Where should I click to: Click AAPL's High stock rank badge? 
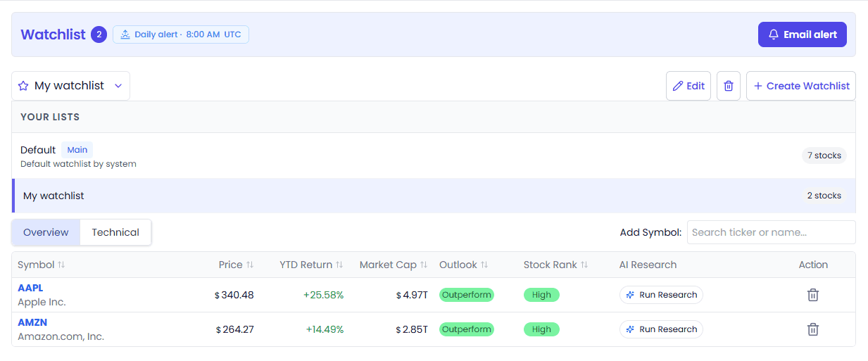(x=541, y=295)
